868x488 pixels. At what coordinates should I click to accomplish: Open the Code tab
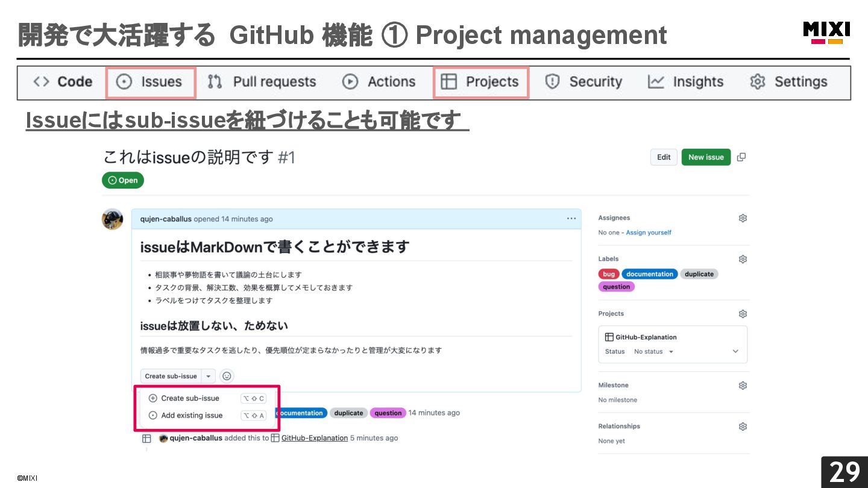coord(63,82)
